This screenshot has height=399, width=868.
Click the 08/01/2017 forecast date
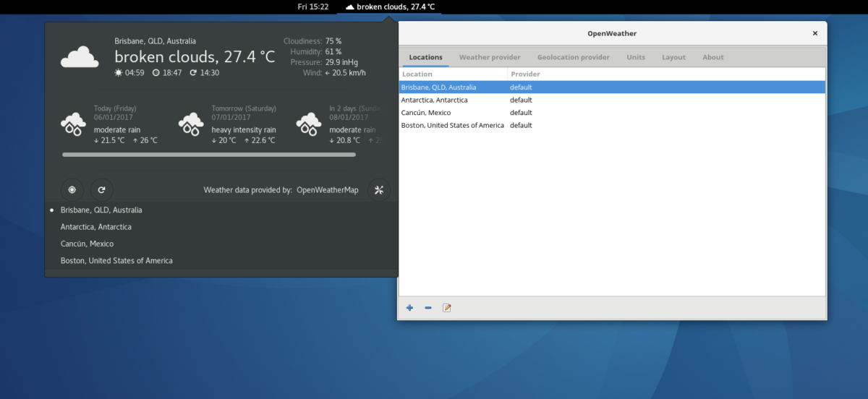click(349, 117)
